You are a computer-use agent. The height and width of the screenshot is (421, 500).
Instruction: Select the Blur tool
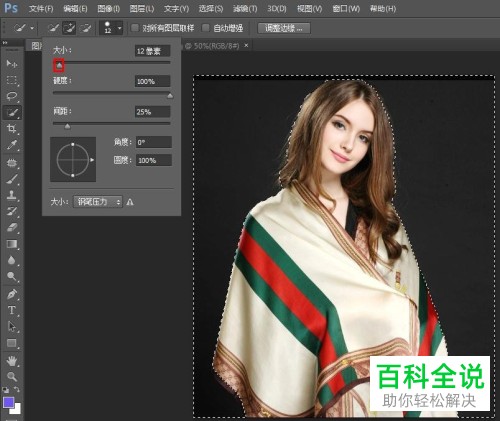pos(12,260)
